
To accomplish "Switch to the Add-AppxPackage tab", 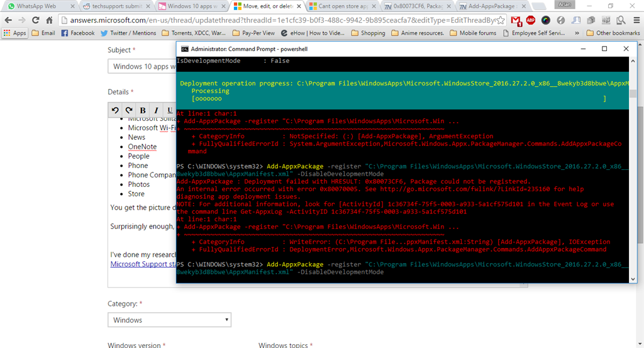I will click(x=492, y=6).
